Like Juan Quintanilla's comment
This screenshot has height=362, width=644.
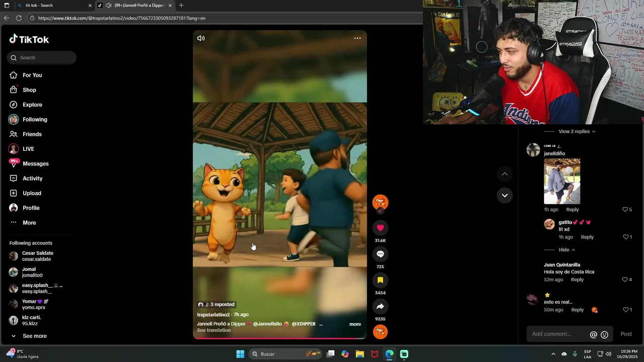tap(625, 280)
